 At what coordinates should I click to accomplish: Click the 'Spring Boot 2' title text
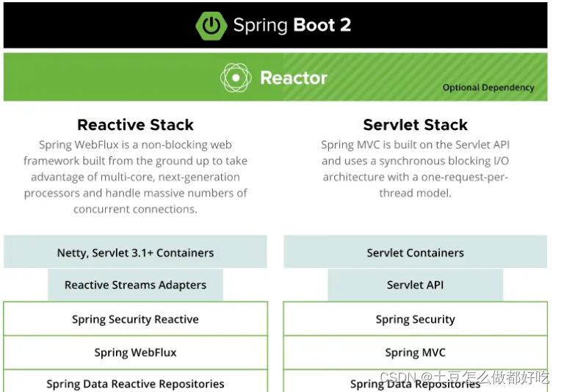click(x=292, y=26)
